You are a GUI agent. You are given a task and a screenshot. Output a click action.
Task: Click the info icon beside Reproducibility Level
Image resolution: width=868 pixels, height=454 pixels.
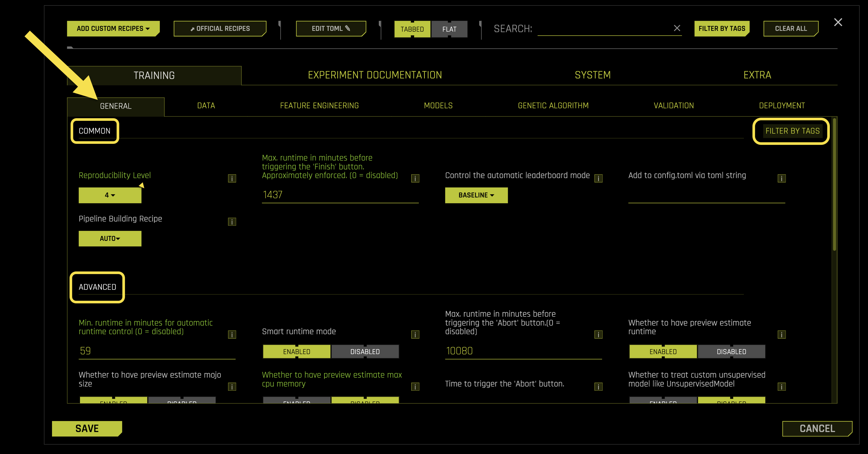coord(232,178)
